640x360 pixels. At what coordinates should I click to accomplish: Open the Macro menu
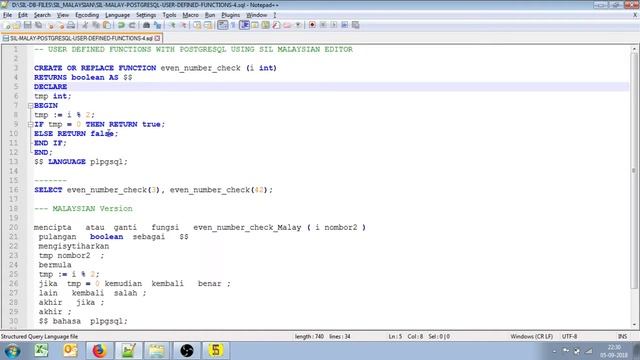coord(190,15)
